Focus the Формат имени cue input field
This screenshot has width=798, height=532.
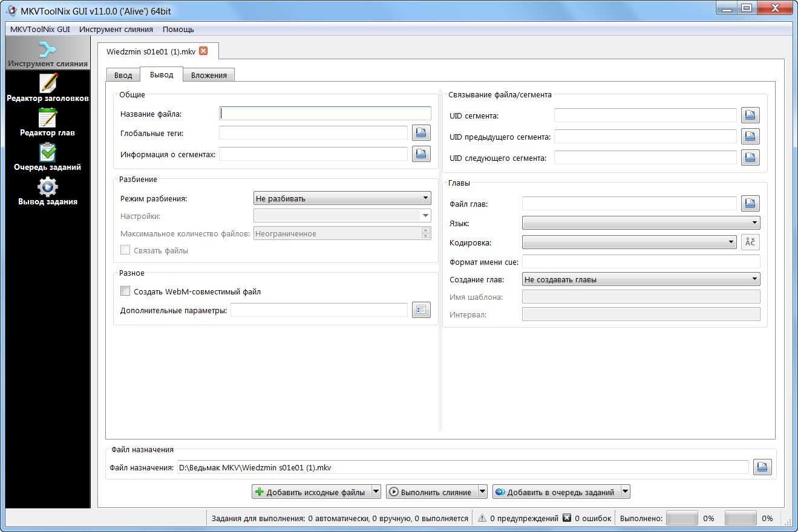(x=641, y=261)
